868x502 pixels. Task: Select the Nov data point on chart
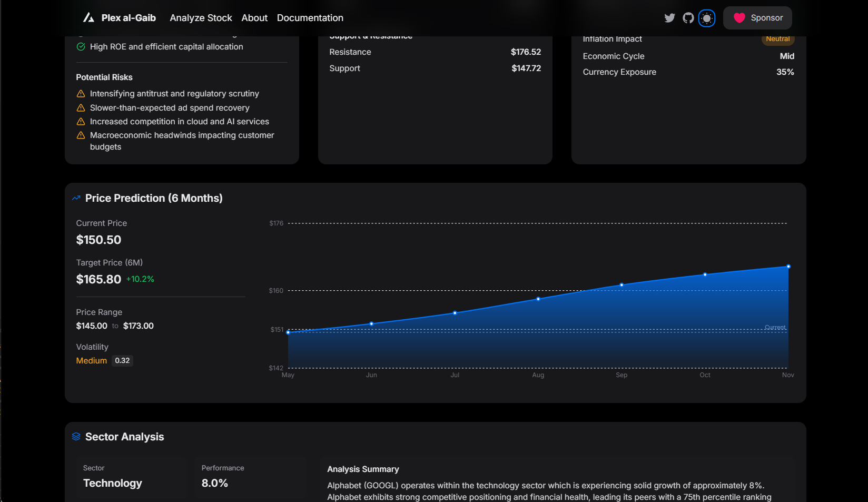coord(788,267)
